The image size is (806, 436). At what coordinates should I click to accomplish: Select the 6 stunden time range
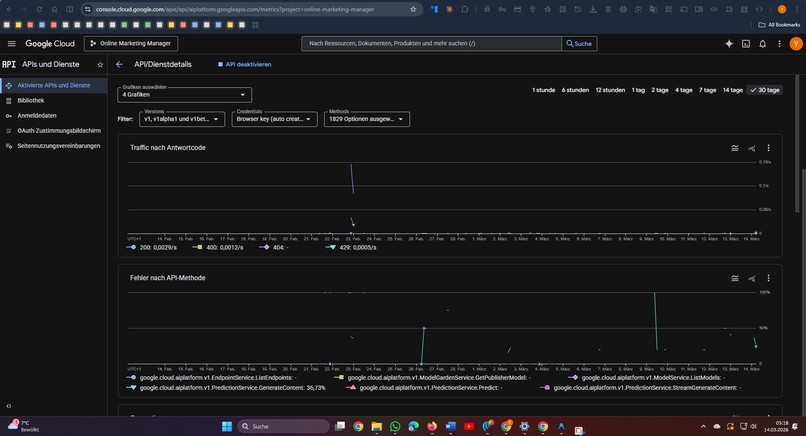click(575, 90)
